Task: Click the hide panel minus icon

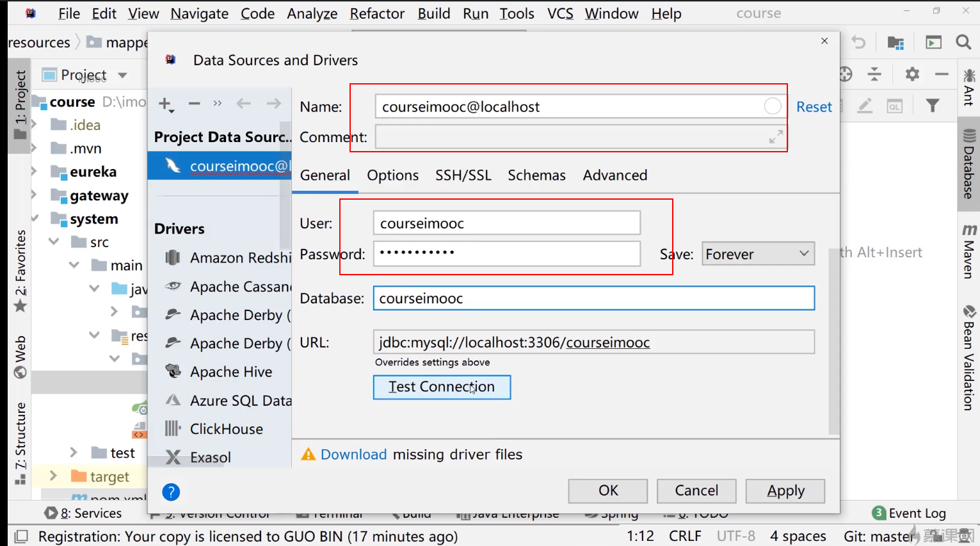Action: [x=942, y=74]
